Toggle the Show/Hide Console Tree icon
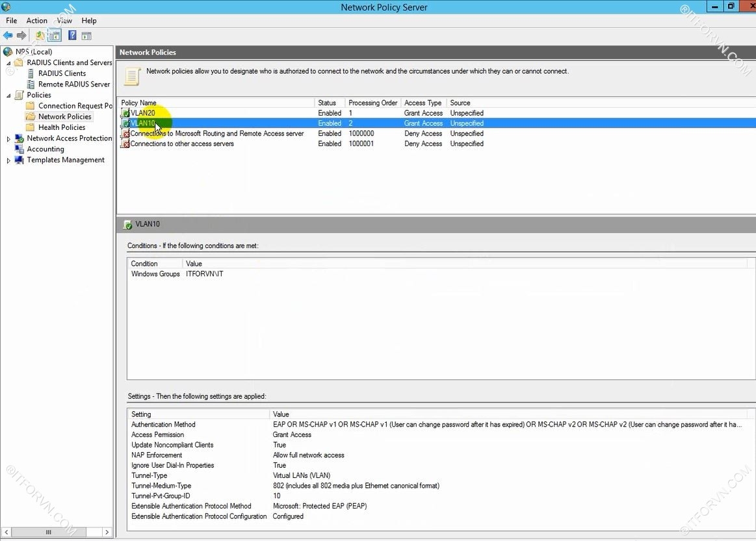This screenshot has height=541, width=756. point(55,36)
